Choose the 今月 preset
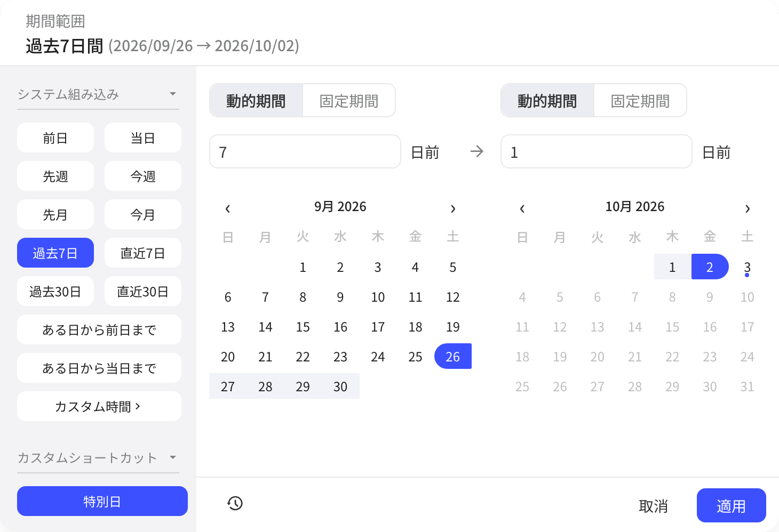 point(143,214)
